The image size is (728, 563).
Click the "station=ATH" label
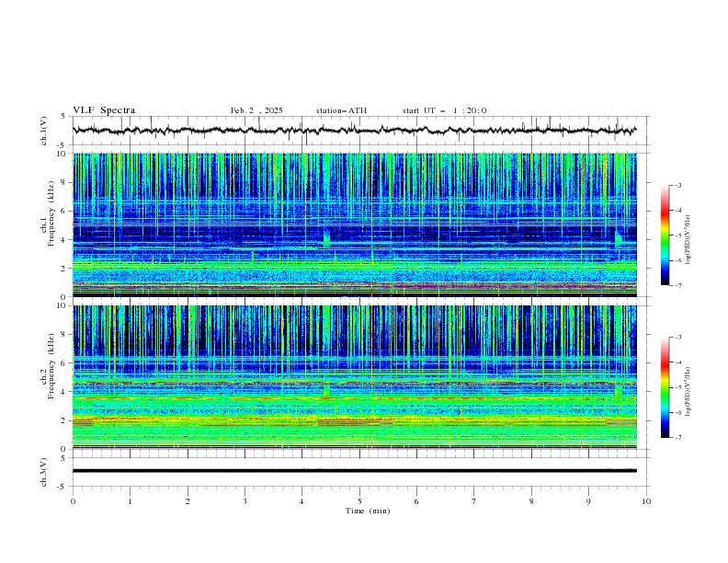click(341, 110)
